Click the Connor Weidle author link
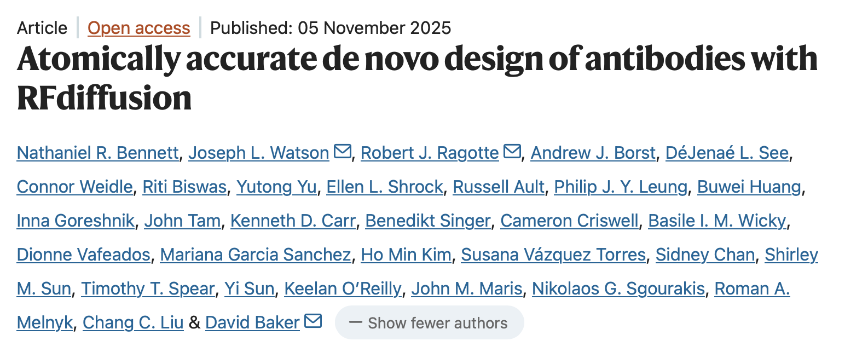The image size is (868, 358). (x=73, y=187)
